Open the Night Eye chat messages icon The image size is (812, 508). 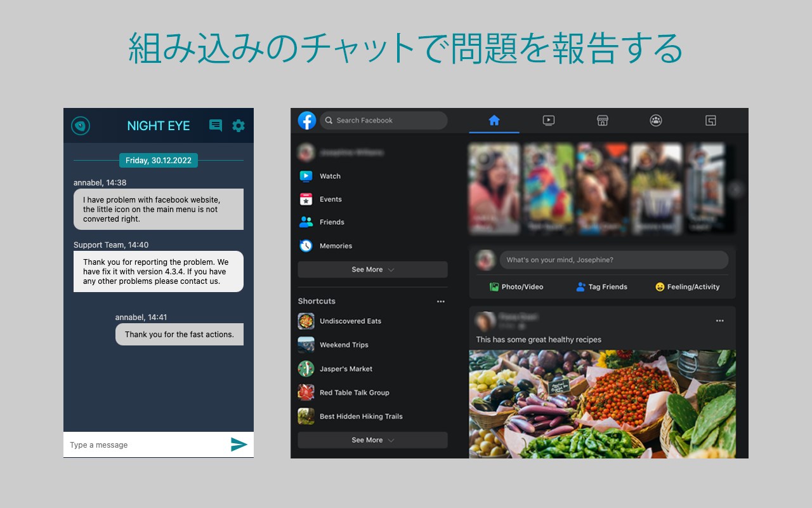pyautogui.click(x=216, y=126)
